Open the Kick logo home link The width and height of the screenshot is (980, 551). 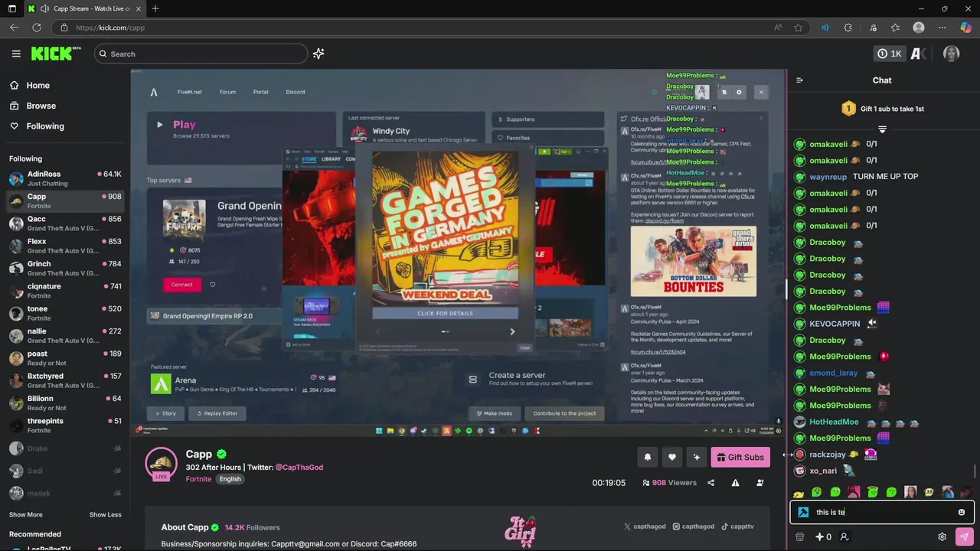click(x=56, y=54)
